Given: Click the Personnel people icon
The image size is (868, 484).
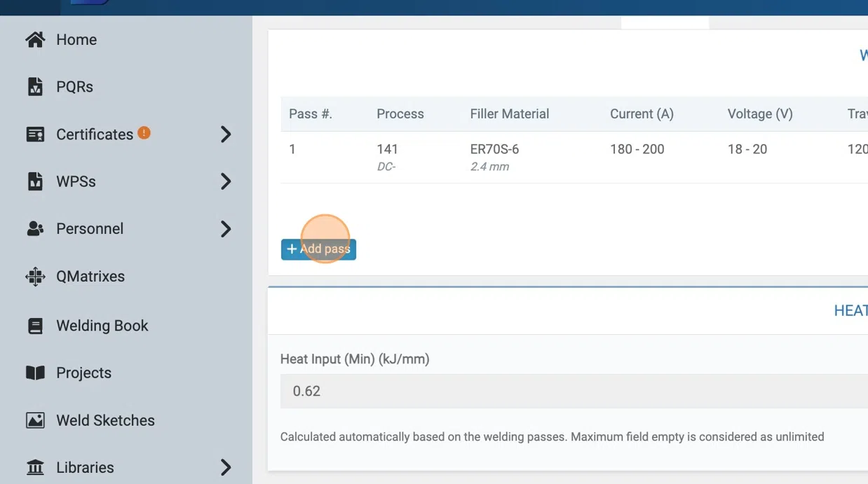Looking at the screenshot, I should click(x=35, y=228).
